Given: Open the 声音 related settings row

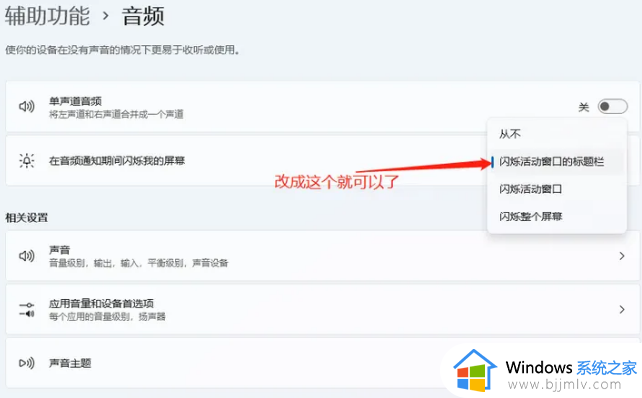Looking at the screenshot, I should [x=322, y=256].
